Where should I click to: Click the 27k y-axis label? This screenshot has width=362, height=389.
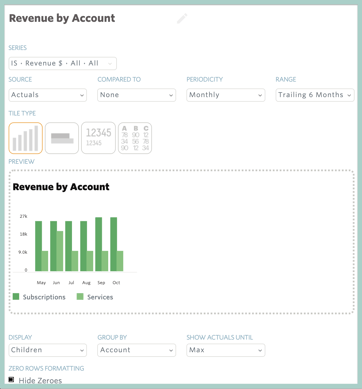pyautogui.click(x=23, y=216)
